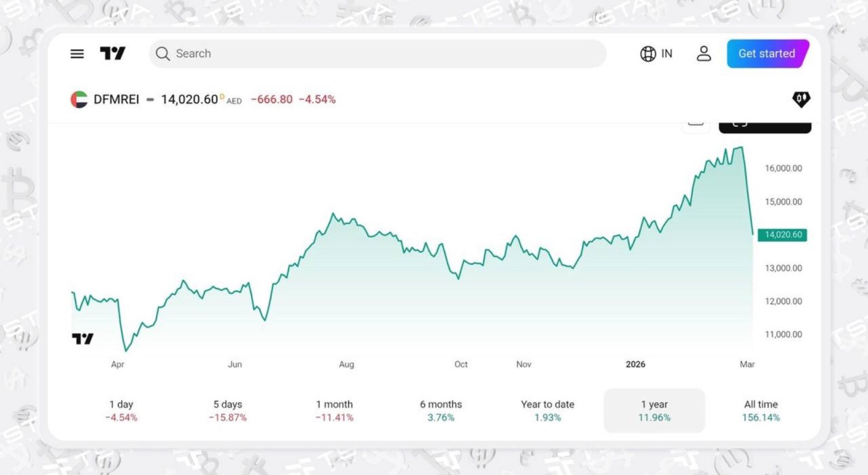Click the search magnifier icon
Screen dimensions: 868x475
(163, 54)
